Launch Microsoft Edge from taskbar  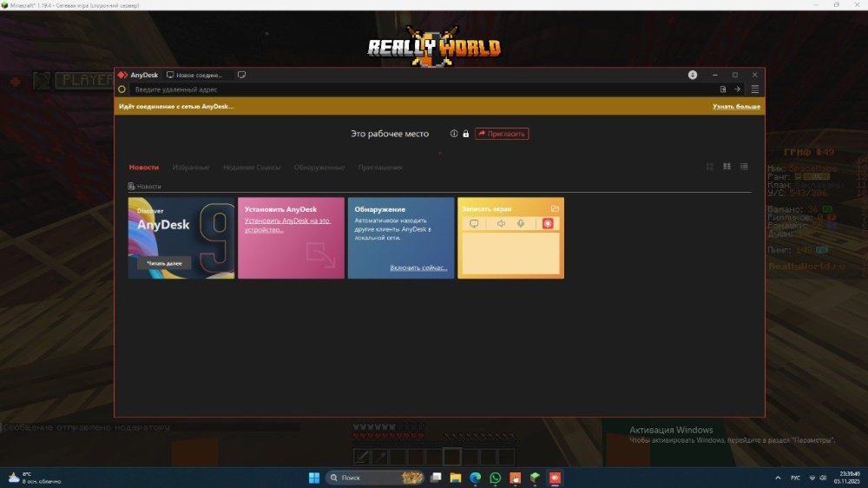(x=476, y=478)
